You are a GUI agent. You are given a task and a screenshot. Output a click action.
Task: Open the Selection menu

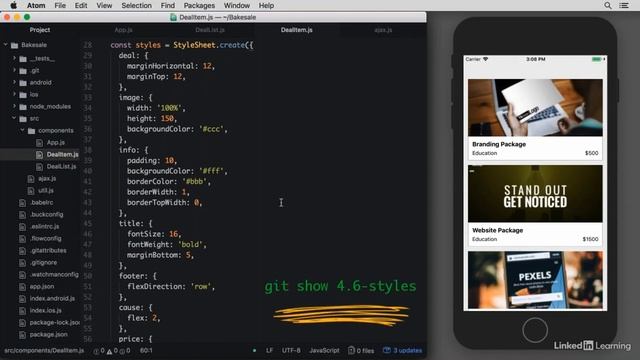pos(136,5)
